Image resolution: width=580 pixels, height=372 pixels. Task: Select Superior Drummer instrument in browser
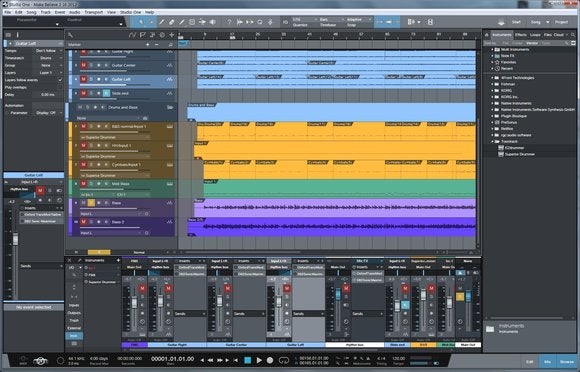[x=520, y=154]
